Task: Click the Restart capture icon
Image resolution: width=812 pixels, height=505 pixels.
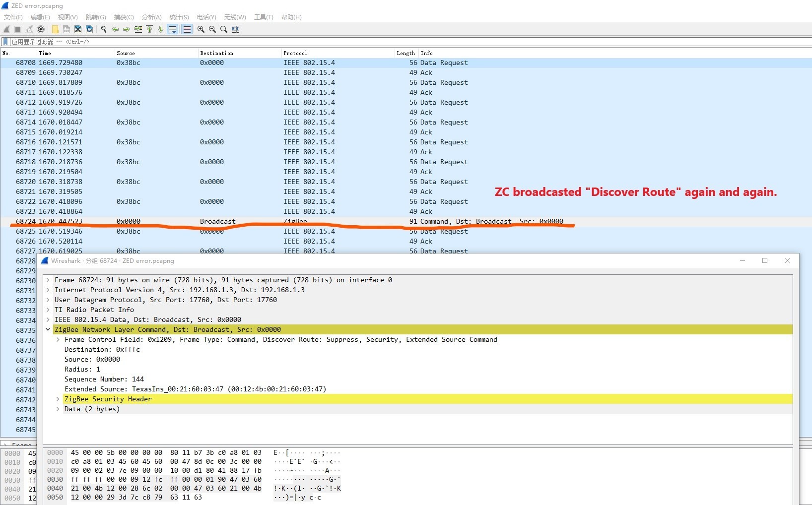Action: 29,29
